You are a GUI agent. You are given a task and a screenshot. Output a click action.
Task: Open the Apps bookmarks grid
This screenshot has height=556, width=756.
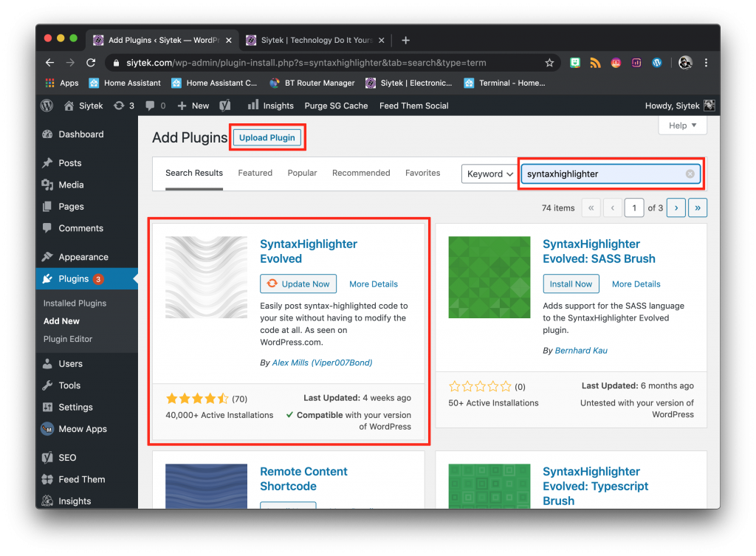click(x=62, y=83)
